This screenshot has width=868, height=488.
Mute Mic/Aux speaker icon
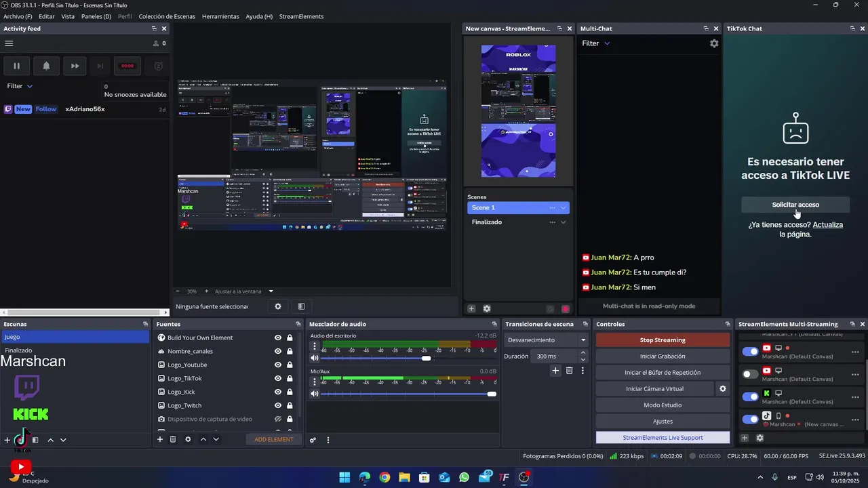(x=315, y=394)
